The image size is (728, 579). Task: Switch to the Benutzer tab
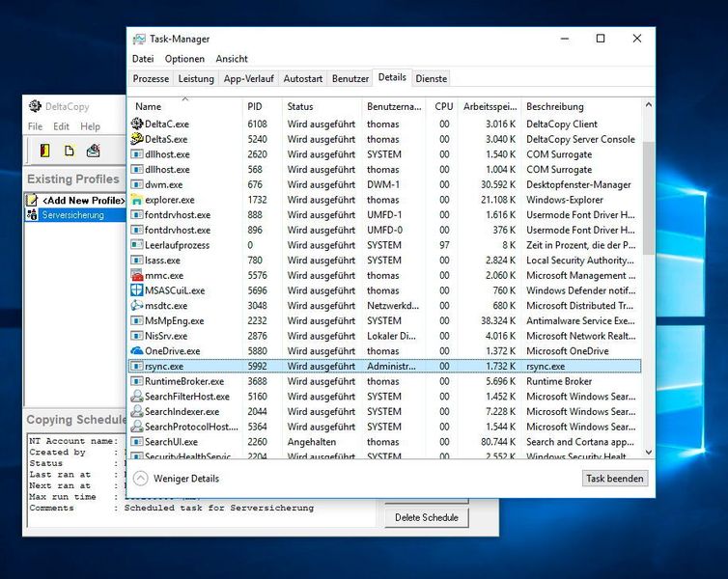[x=350, y=79]
